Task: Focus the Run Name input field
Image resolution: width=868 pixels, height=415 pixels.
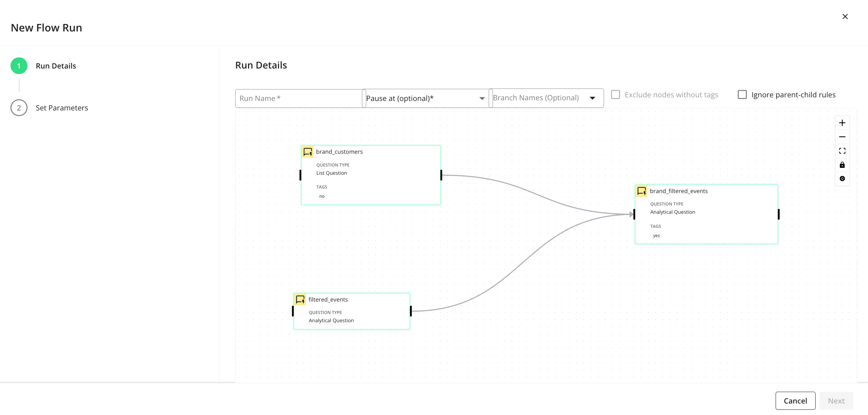Action: (298, 98)
